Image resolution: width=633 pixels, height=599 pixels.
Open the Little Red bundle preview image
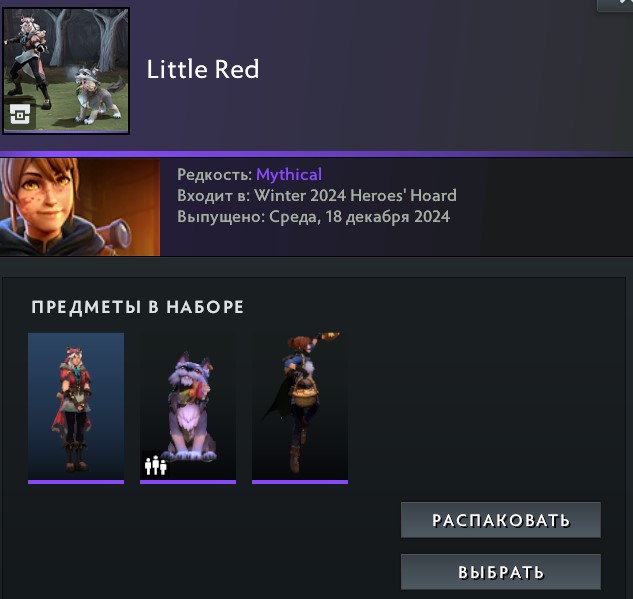66,71
